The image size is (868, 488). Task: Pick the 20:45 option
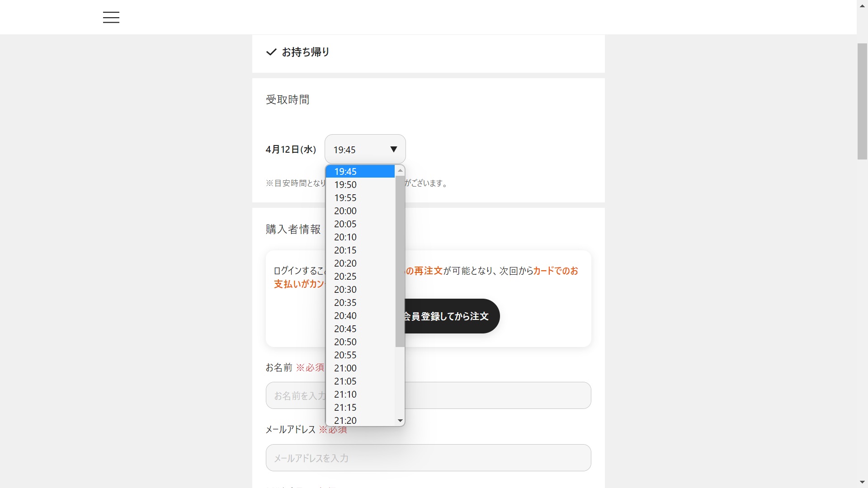pyautogui.click(x=360, y=328)
